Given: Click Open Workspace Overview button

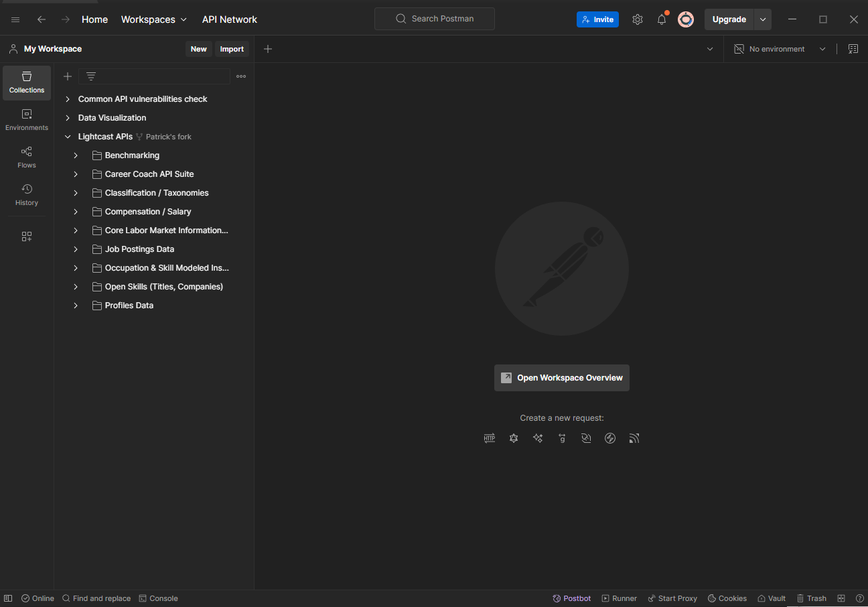Looking at the screenshot, I should (562, 378).
